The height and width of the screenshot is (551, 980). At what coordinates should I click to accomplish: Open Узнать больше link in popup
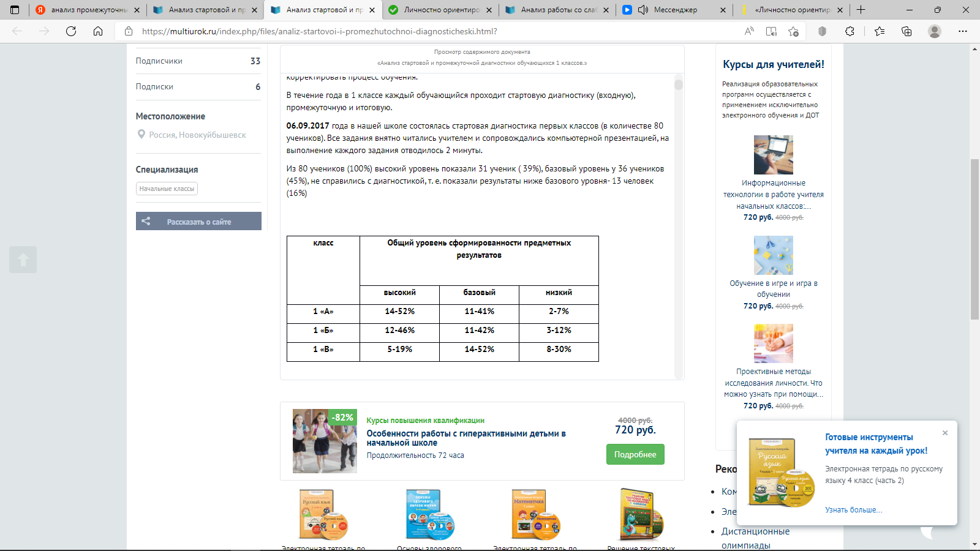[853, 509]
